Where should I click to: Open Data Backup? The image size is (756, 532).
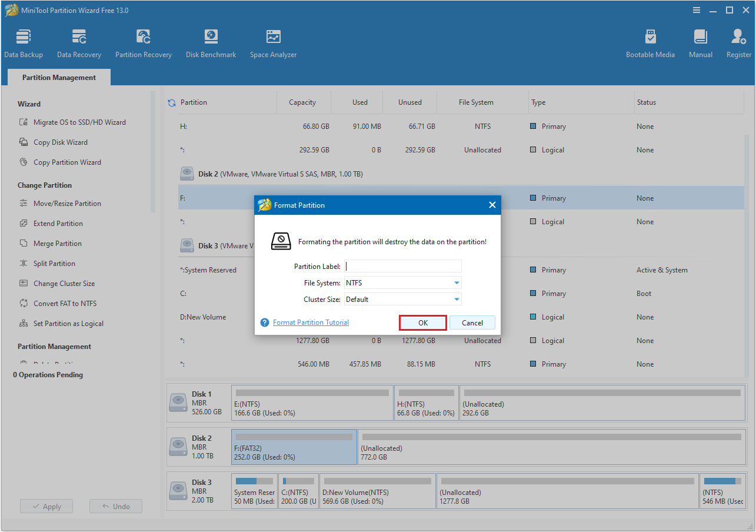(x=24, y=41)
